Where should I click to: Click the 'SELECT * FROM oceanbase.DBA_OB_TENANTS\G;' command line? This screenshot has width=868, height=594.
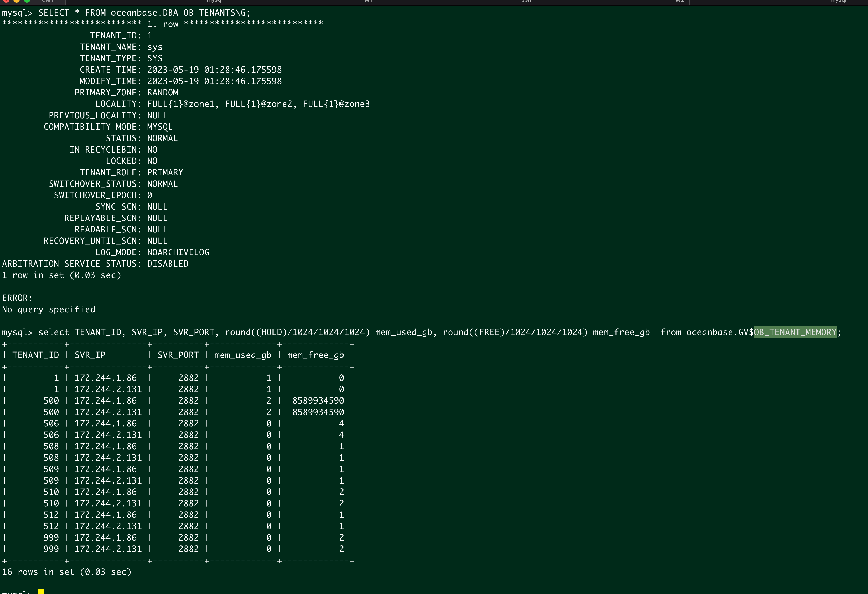point(126,13)
